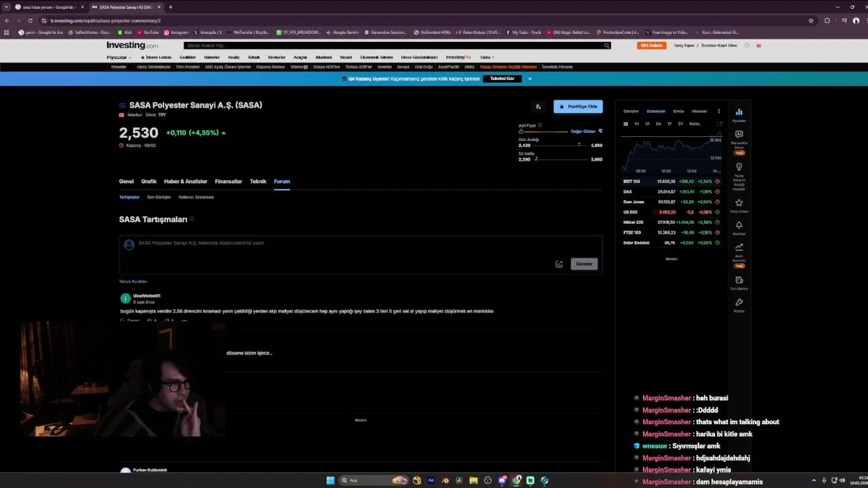
Task: Click the Windows Start button on taskbar
Action: [x=330, y=480]
